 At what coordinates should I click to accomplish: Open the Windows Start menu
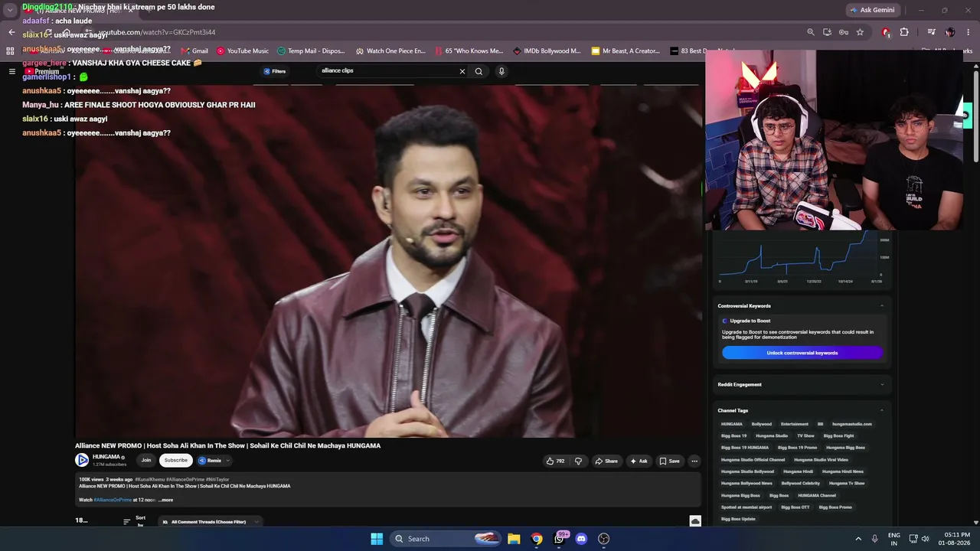(x=377, y=539)
